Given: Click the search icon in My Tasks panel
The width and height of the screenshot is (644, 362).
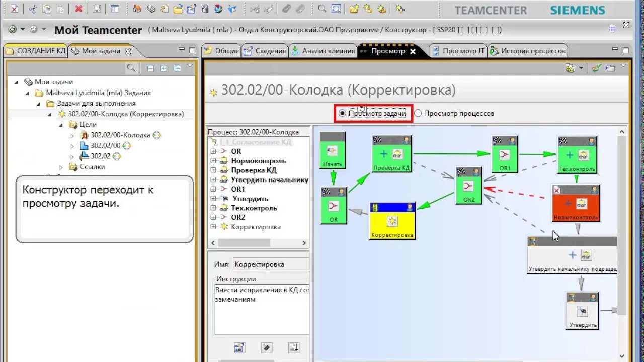Looking at the screenshot, I should (x=131, y=68).
